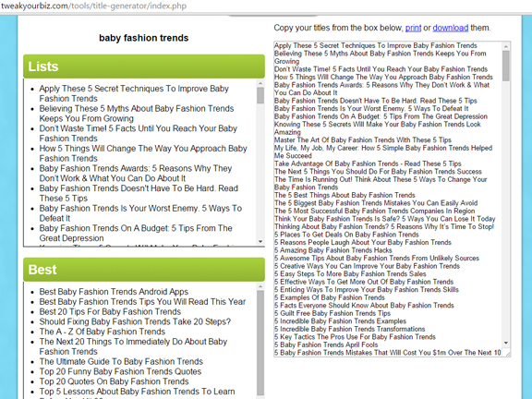Click 'Should Fixing Baby Fashion Trends Take 20 Steps?'
The height and width of the screenshot is (399, 532).
tap(135, 321)
